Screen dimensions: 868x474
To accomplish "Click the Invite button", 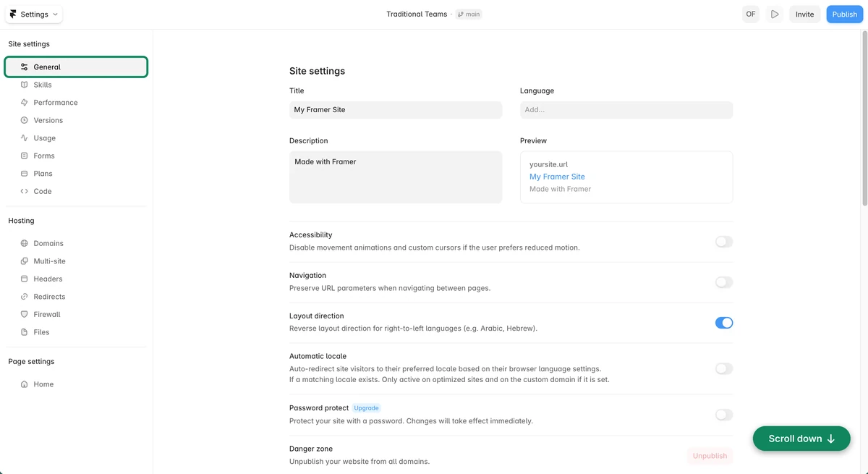I will click(804, 14).
